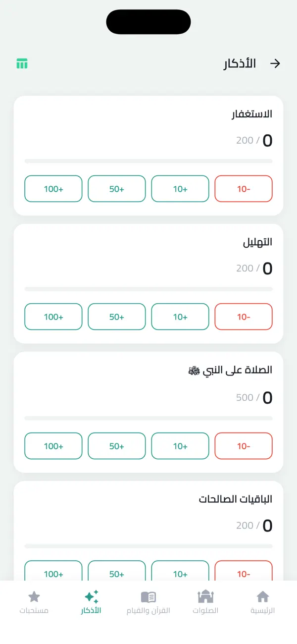This screenshot has width=297, height=644.
Task: Add 100 to the الاستغفار counter
Action: pyautogui.click(x=53, y=189)
